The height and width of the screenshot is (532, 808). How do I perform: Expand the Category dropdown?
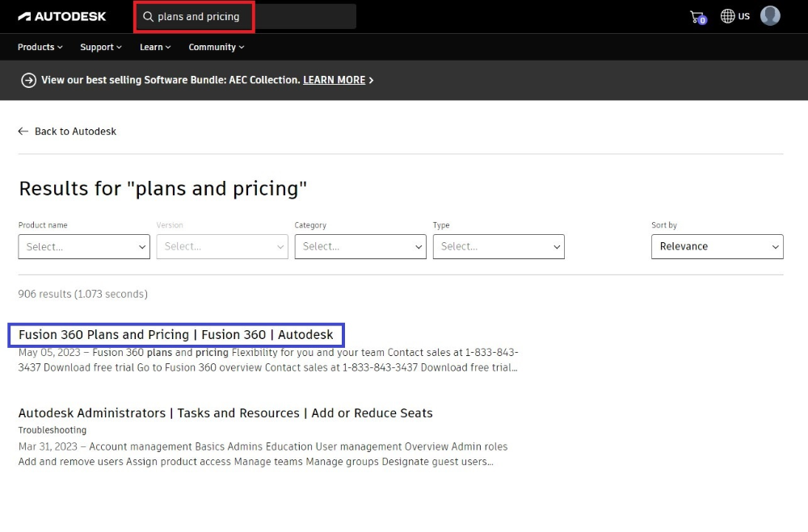pyautogui.click(x=360, y=247)
